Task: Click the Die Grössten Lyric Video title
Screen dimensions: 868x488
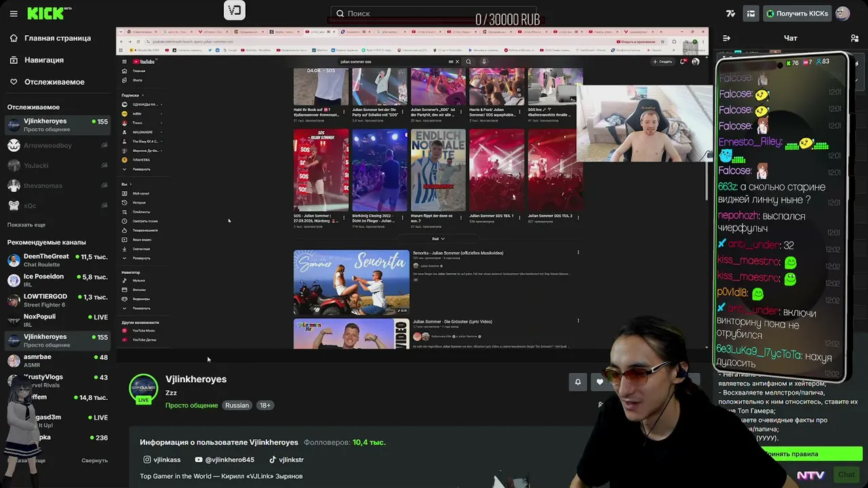Action: (452, 321)
